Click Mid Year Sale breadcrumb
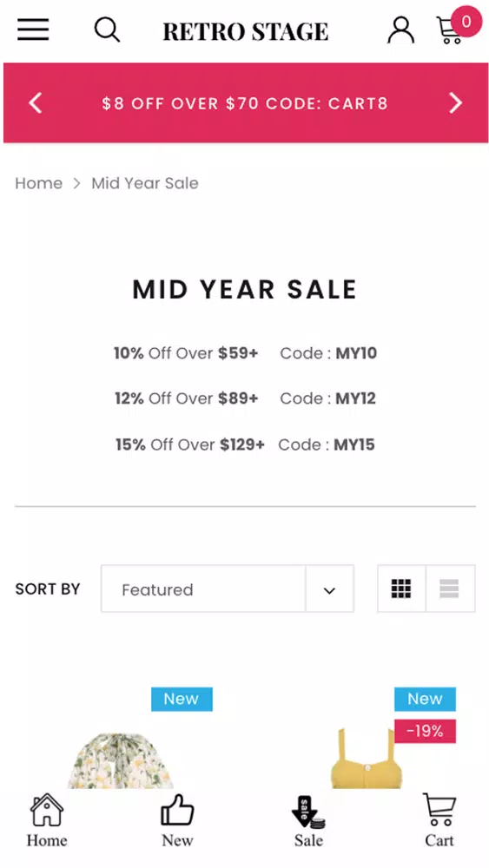Screen dimensions: 489x868 145,183
